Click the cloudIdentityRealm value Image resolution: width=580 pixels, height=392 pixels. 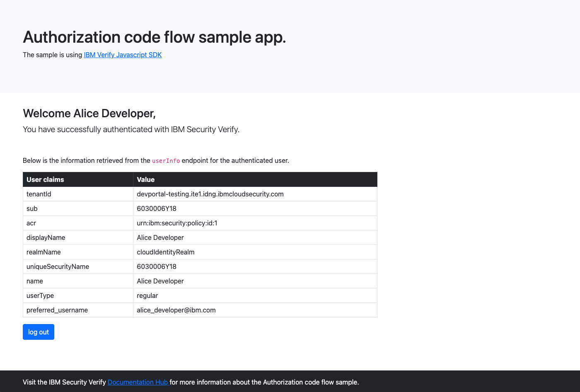(166, 252)
